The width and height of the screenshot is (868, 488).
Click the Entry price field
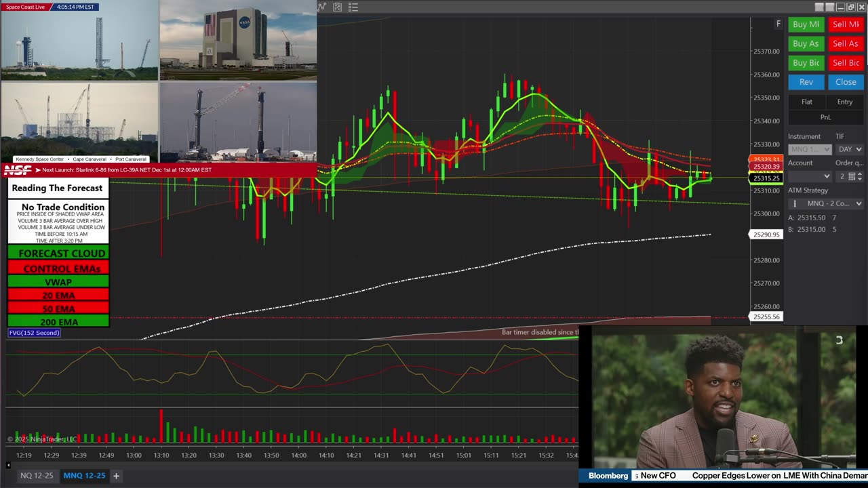[845, 102]
